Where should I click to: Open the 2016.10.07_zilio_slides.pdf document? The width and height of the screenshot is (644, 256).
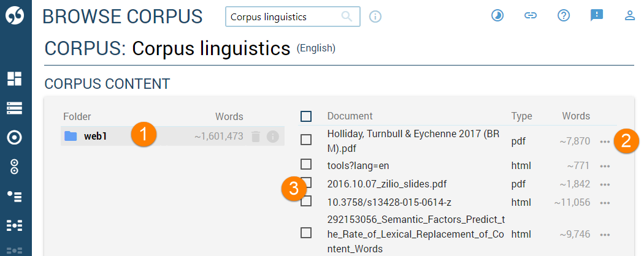(386, 184)
